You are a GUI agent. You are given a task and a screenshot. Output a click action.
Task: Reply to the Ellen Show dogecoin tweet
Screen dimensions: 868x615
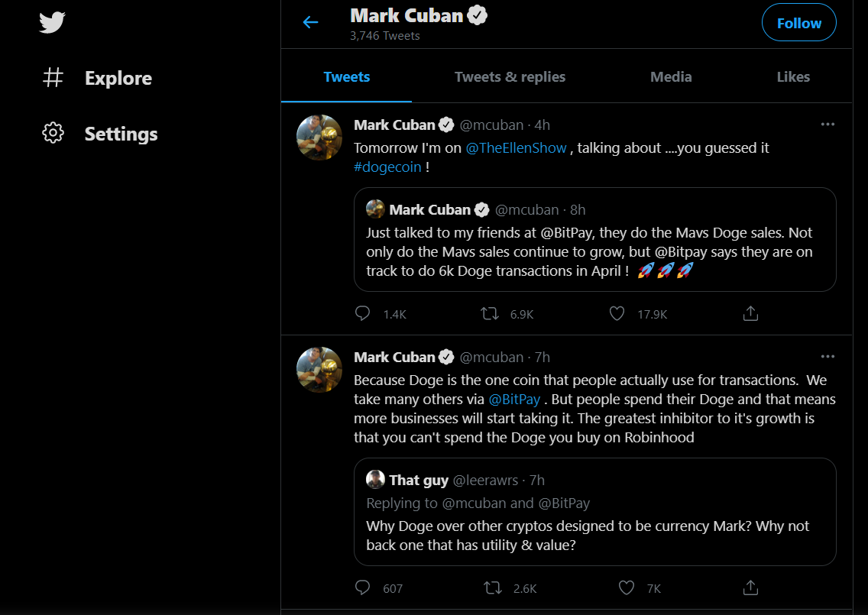pos(363,313)
